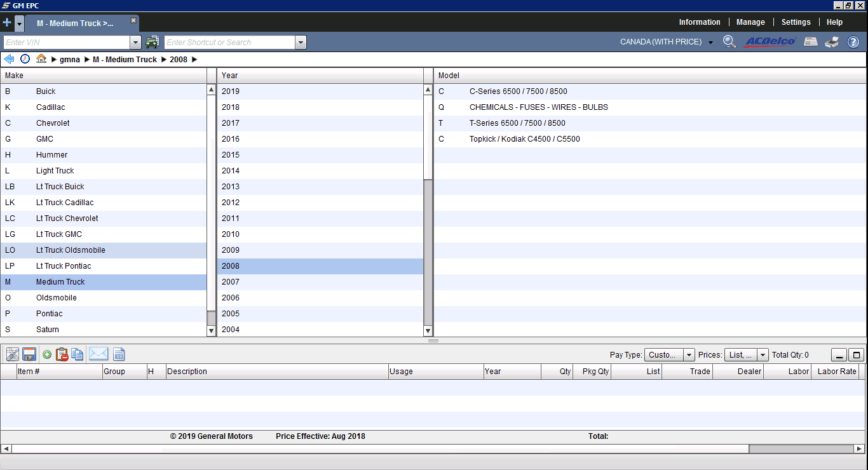This screenshot has height=470, width=868.
Task: Expand the VIN history dropdown
Action: click(x=135, y=43)
